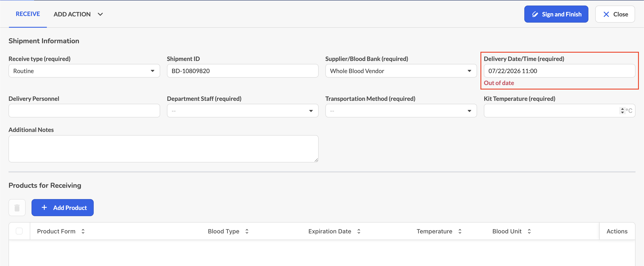Viewport: 644px width, 266px height.
Task: Click the Sign and Finish button
Action: coord(556,14)
